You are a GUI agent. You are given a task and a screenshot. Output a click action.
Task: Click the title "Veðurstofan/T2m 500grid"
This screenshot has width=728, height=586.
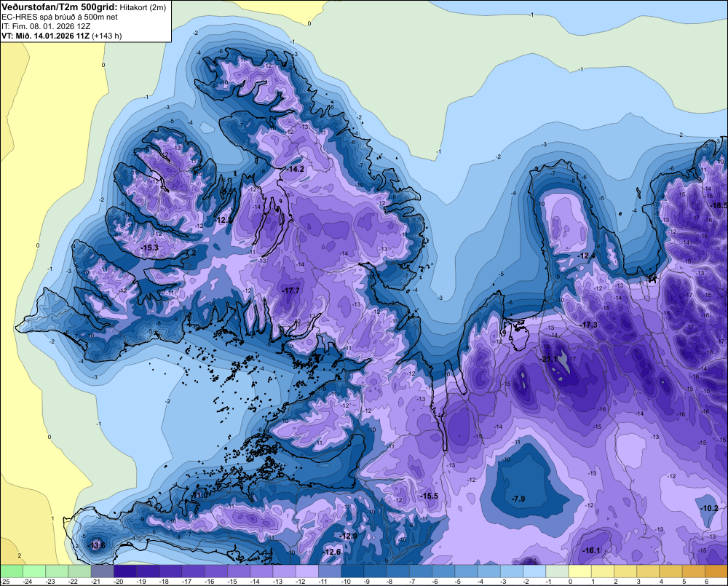pyautogui.click(x=60, y=7)
